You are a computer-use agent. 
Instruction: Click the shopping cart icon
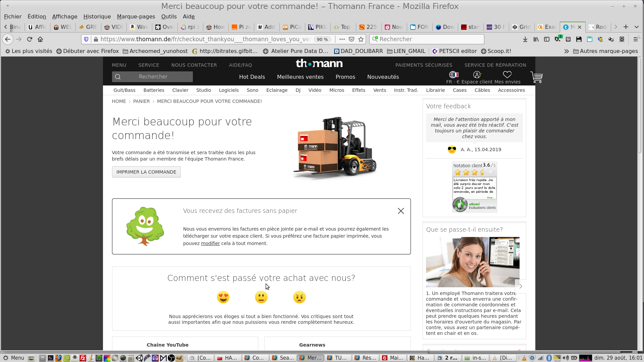tap(536, 77)
